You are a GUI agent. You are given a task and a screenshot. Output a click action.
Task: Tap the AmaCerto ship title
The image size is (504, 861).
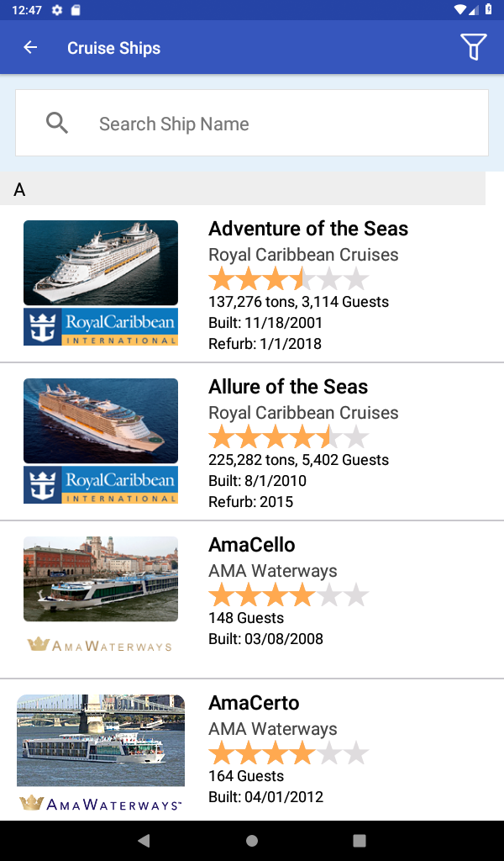254,703
